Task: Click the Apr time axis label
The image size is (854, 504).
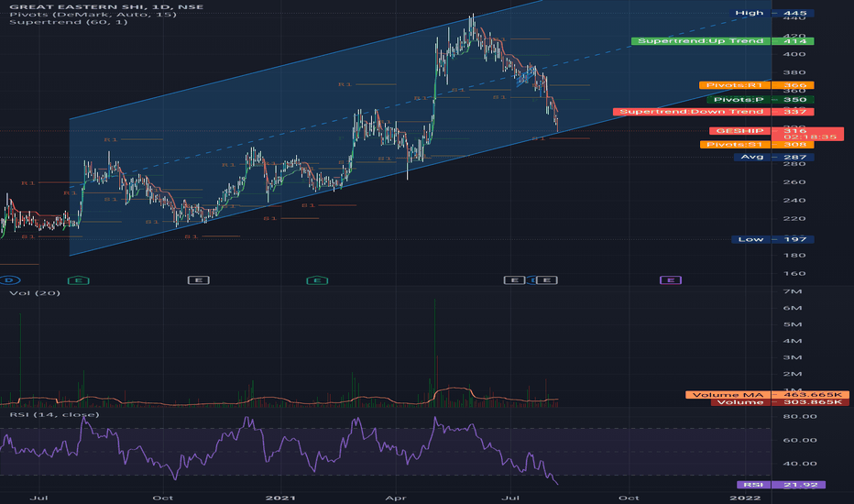Action: [x=396, y=498]
